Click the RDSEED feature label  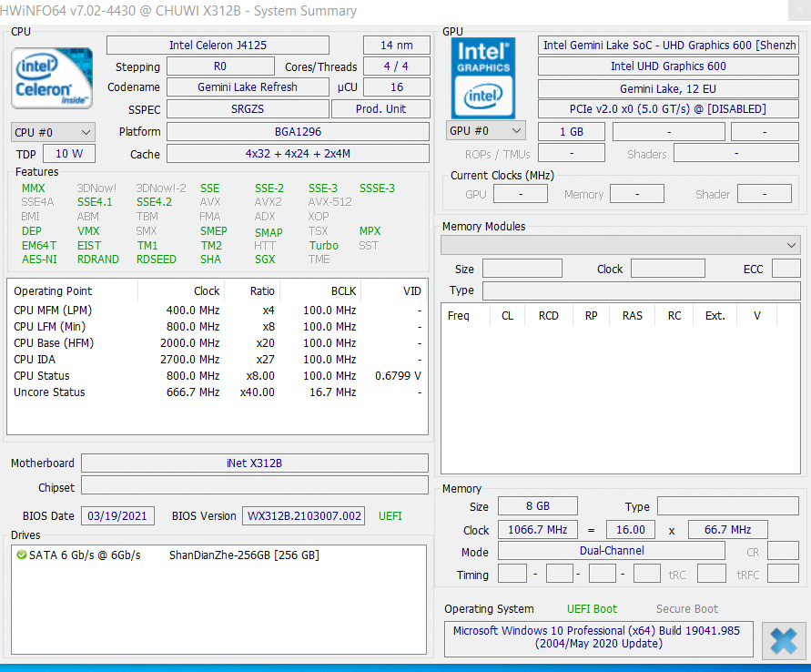(x=157, y=260)
